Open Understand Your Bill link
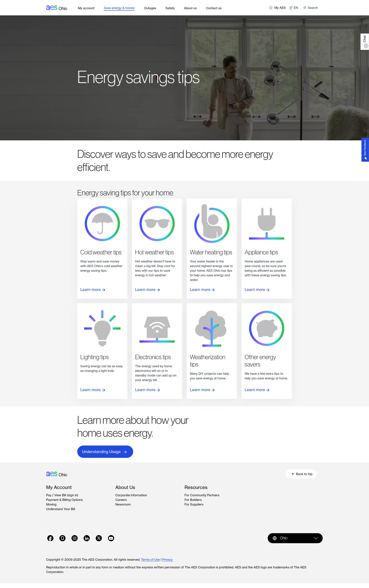 (61, 509)
